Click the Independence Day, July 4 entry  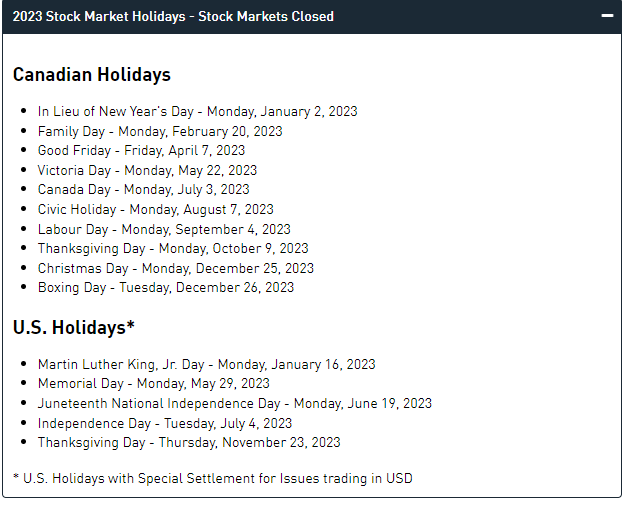click(x=165, y=423)
